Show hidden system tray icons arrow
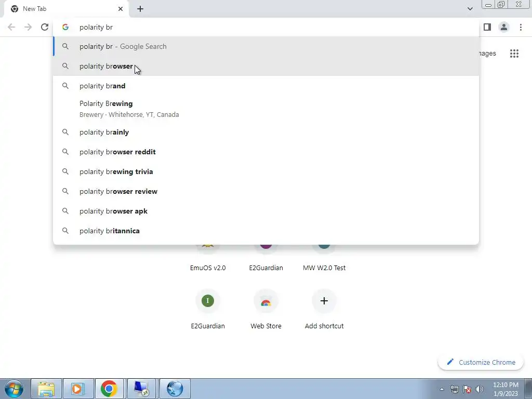The width and height of the screenshot is (532, 399). tap(442, 389)
